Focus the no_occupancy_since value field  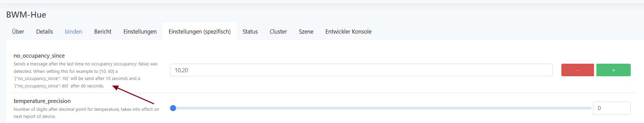(x=361, y=70)
